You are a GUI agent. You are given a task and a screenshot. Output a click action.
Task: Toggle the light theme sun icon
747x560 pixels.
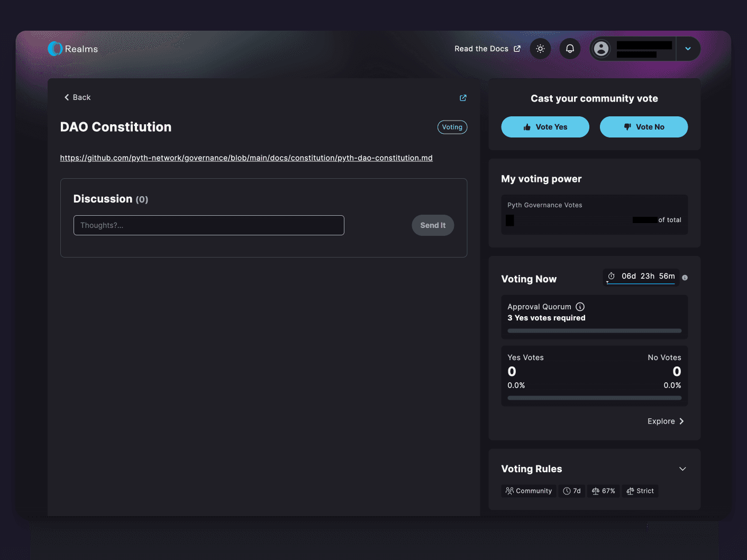tap(540, 48)
